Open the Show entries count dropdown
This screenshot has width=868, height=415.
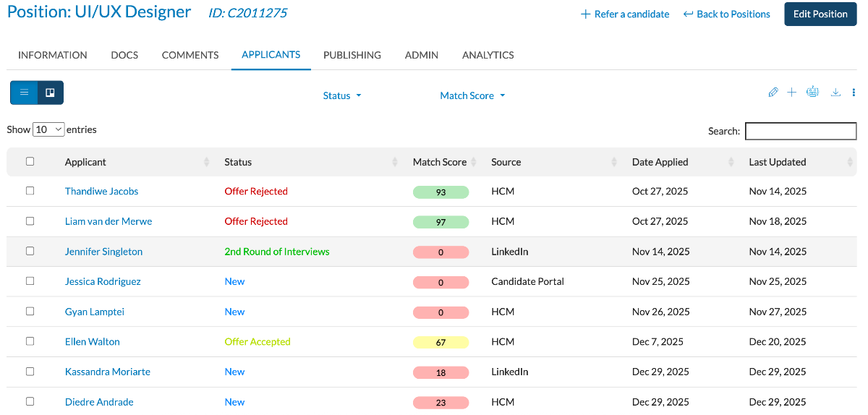click(x=48, y=129)
